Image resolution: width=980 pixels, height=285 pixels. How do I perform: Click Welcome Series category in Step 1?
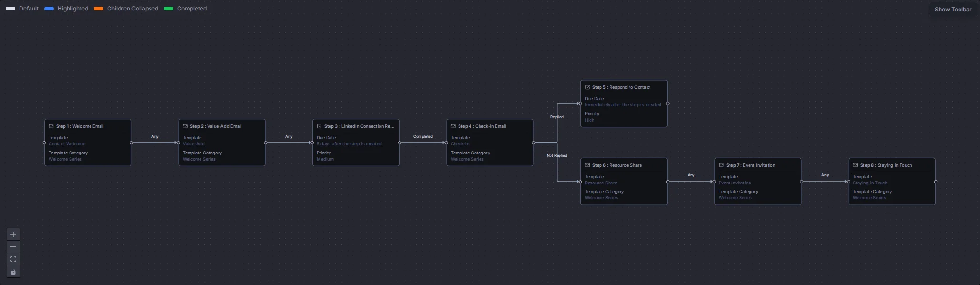pyautogui.click(x=65, y=159)
